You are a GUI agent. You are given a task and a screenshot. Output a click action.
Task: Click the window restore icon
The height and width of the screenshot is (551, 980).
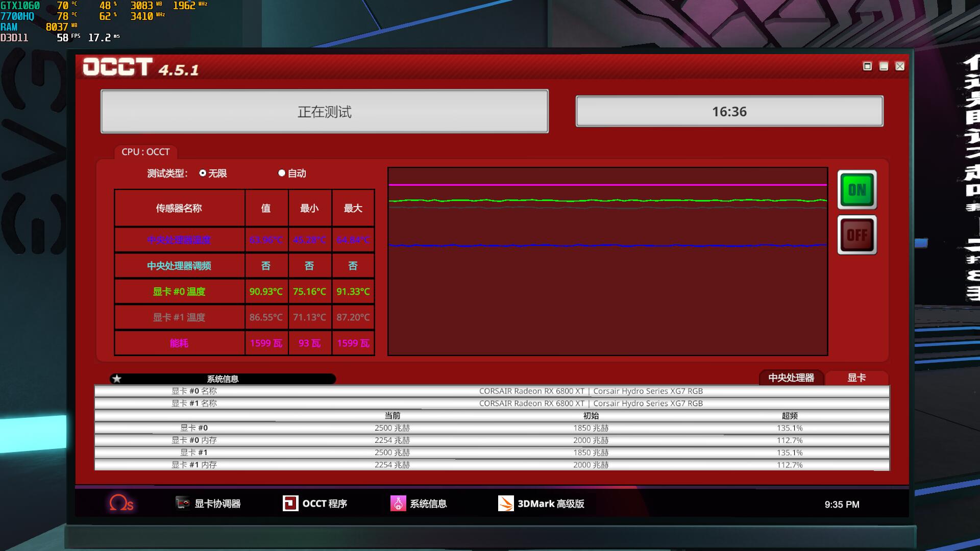(867, 66)
